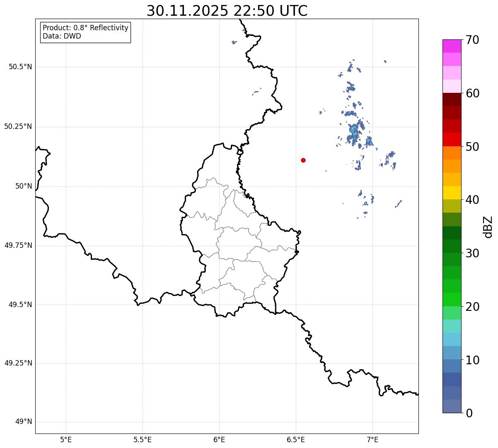498x448 pixels.
Task: Click the 49.25°N latitude label
Action: [x=18, y=363]
